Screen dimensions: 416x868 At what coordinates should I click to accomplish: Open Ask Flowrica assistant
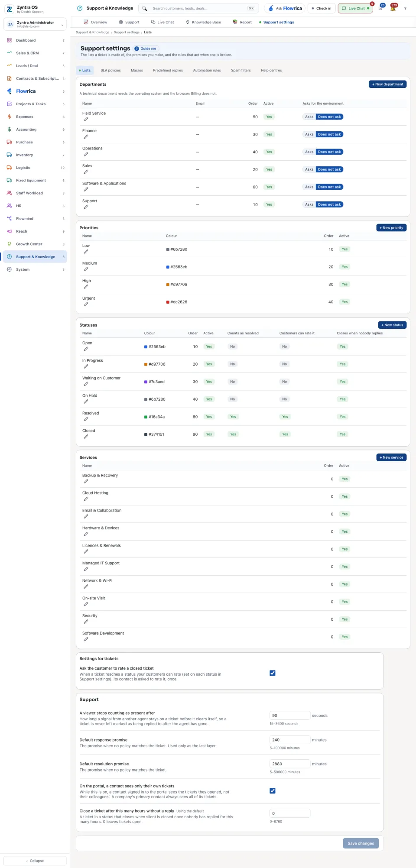[285, 8]
